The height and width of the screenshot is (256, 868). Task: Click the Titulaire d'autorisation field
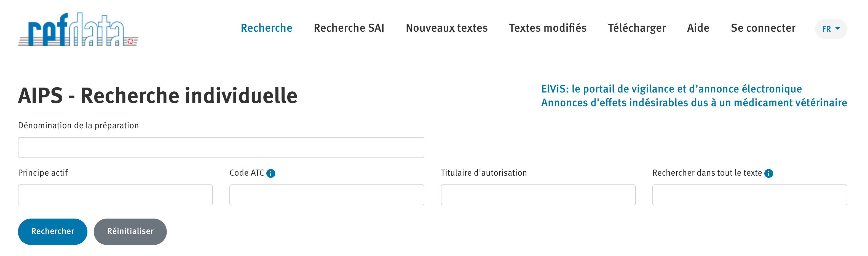click(x=538, y=195)
